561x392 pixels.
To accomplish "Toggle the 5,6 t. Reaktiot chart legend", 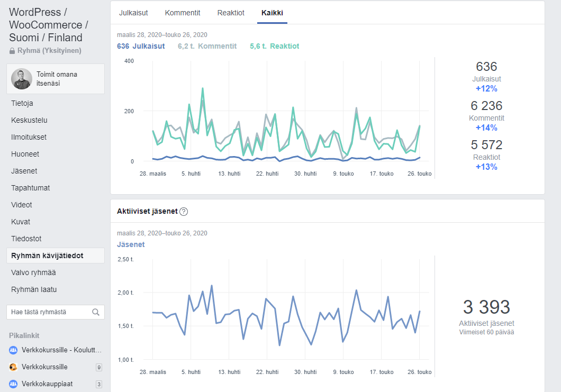I will point(275,46).
